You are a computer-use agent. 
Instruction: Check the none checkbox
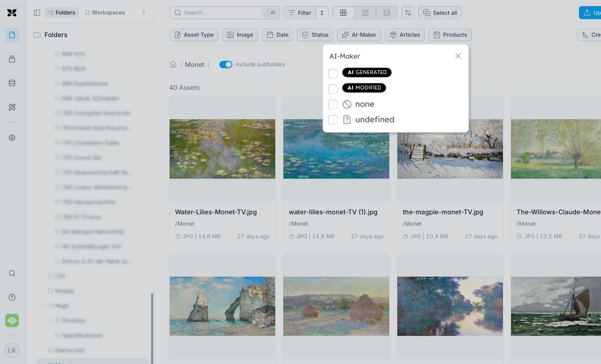[x=333, y=104]
